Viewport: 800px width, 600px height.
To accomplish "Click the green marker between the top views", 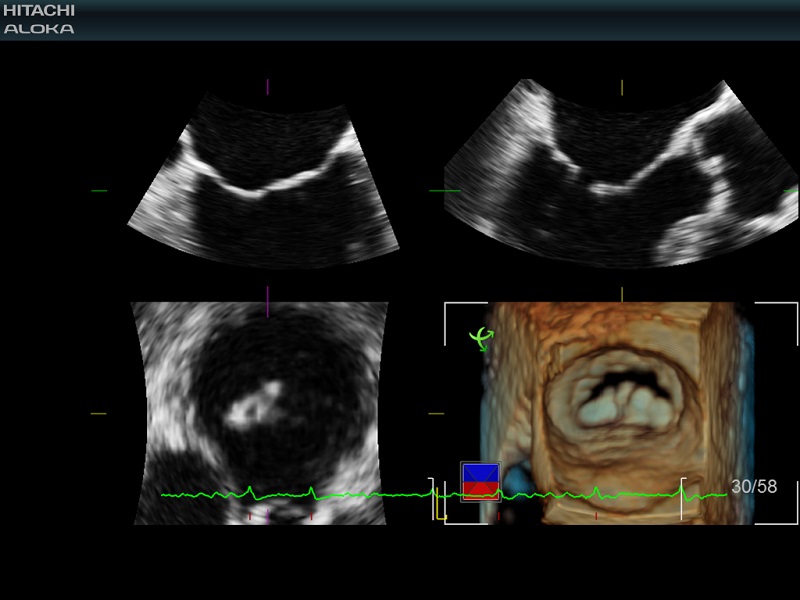I will coord(443,190).
